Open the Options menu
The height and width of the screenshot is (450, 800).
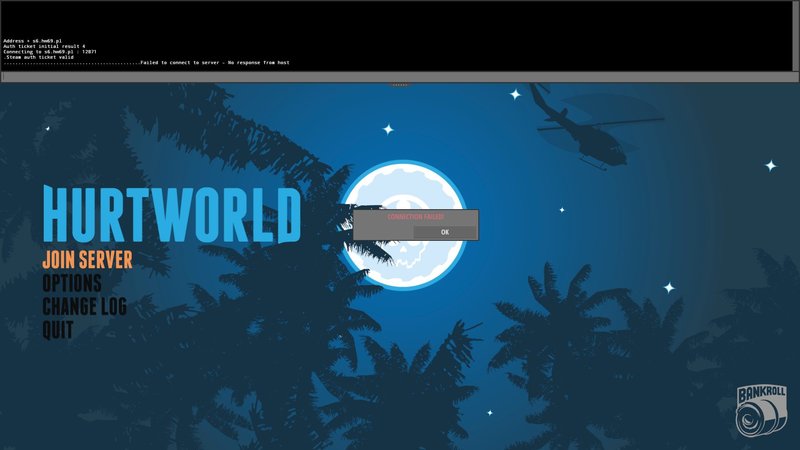click(72, 283)
